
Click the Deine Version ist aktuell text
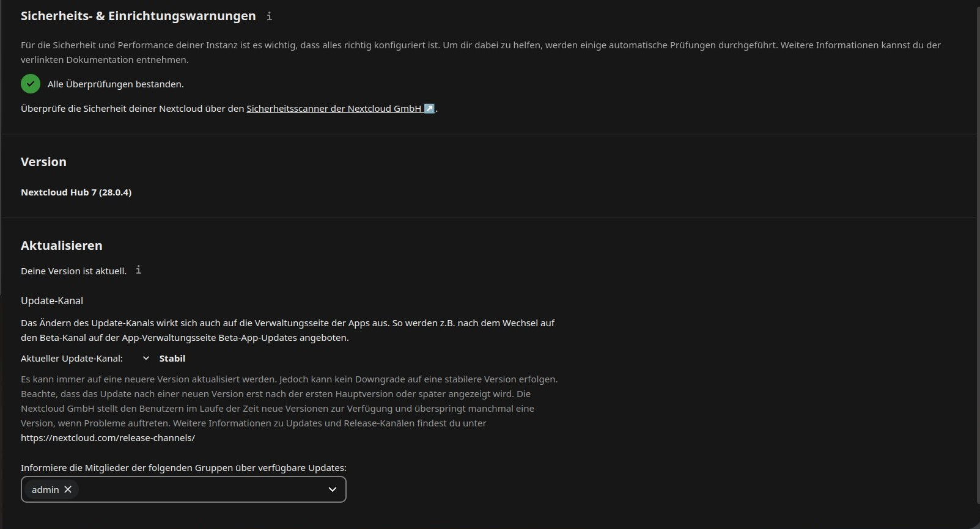[73, 271]
